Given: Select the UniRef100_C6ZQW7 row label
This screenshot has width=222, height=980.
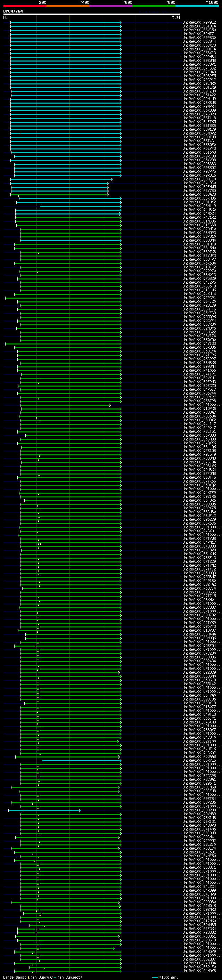Looking at the screenshot, I should click(199, 959).
